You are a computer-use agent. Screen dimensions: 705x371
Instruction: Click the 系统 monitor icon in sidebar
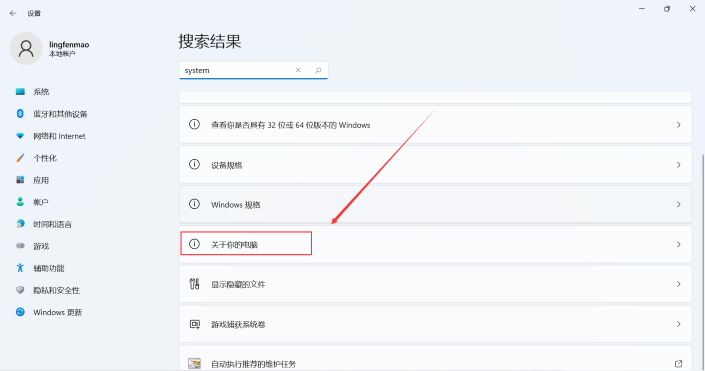coord(20,92)
